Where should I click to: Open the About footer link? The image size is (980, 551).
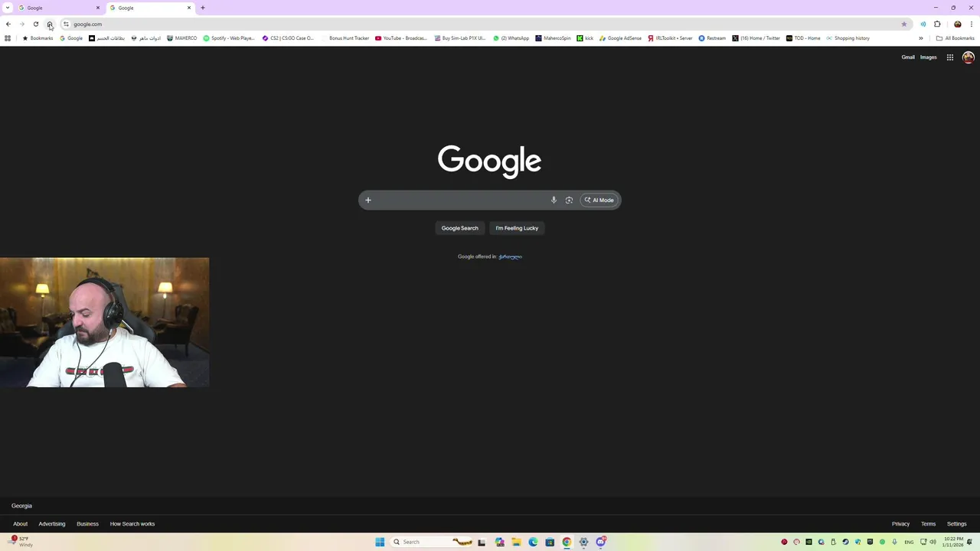tap(20, 524)
